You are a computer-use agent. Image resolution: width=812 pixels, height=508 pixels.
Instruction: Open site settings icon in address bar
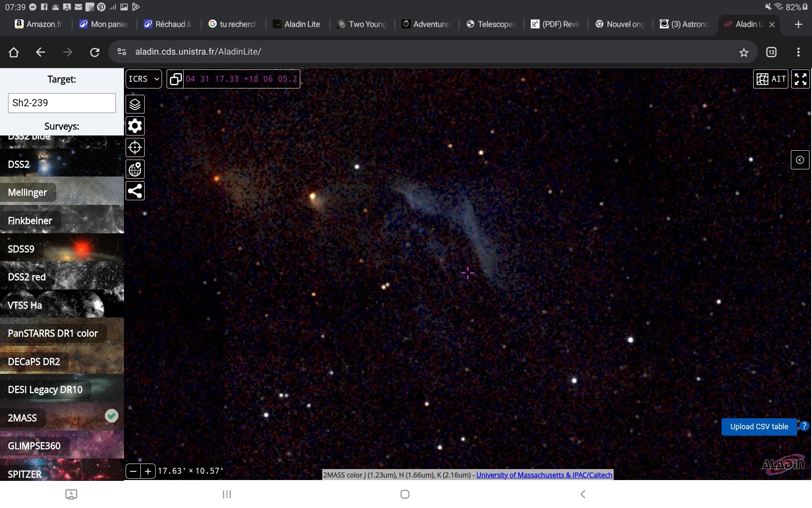tap(122, 52)
